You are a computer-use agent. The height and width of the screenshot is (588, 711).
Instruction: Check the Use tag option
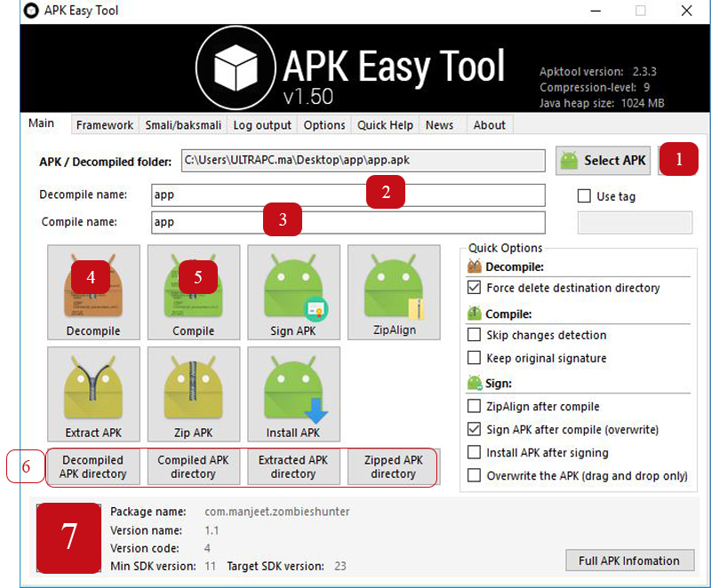point(584,196)
